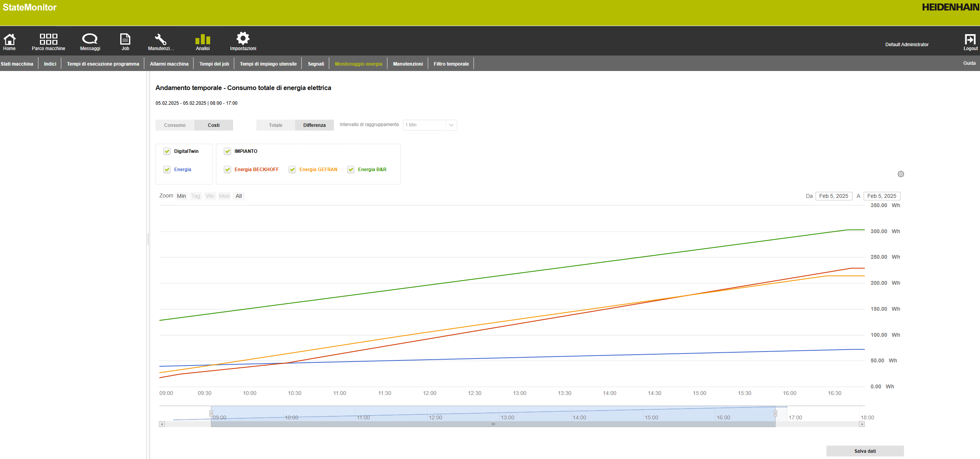
Task: Expand Intervallo di raggruppamento dropdown
Action: tap(451, 125)
